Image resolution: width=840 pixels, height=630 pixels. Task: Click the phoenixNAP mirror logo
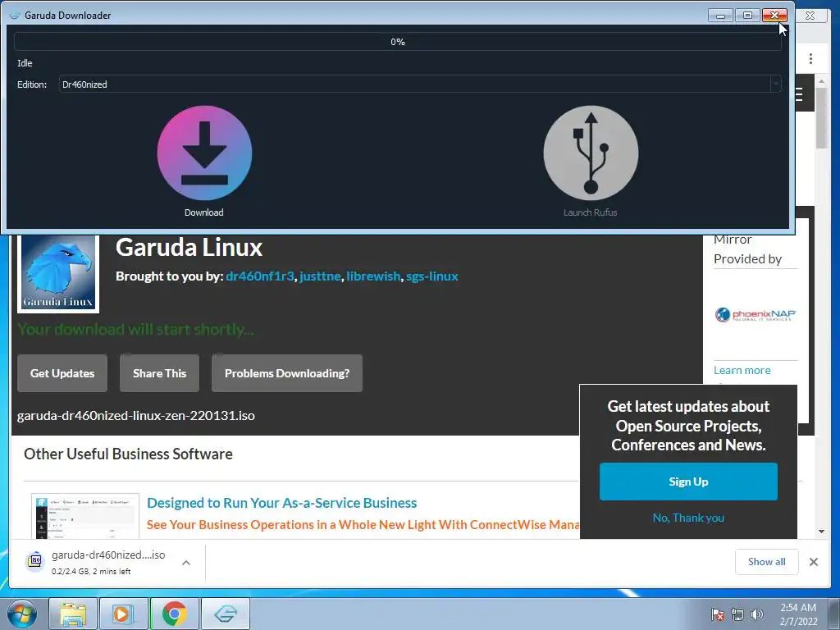coord(756,314)
